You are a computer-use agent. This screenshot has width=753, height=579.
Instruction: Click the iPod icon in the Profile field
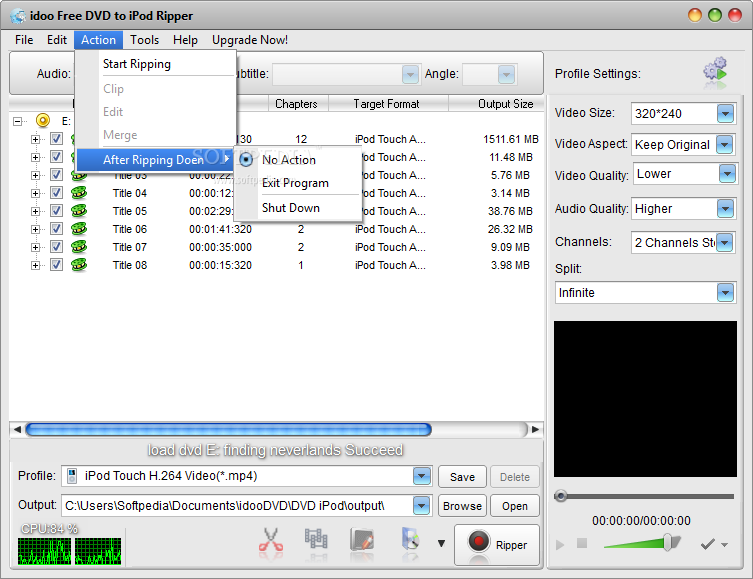point(72,476)
